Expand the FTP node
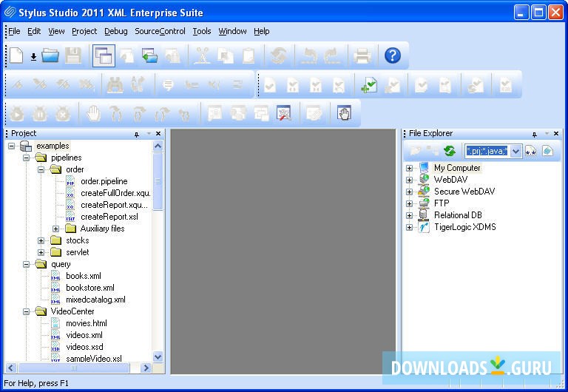The width and height of the screenshot is (568, 392). point(409,203)
